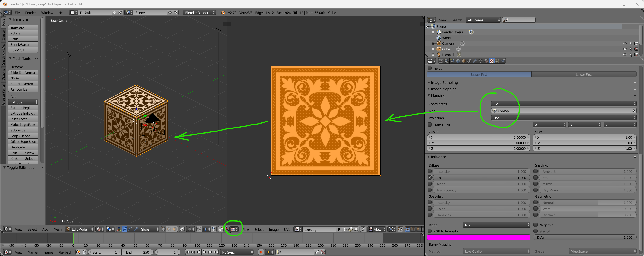
Task: Open the Material properties tab icon
Action: pos(486,61)
